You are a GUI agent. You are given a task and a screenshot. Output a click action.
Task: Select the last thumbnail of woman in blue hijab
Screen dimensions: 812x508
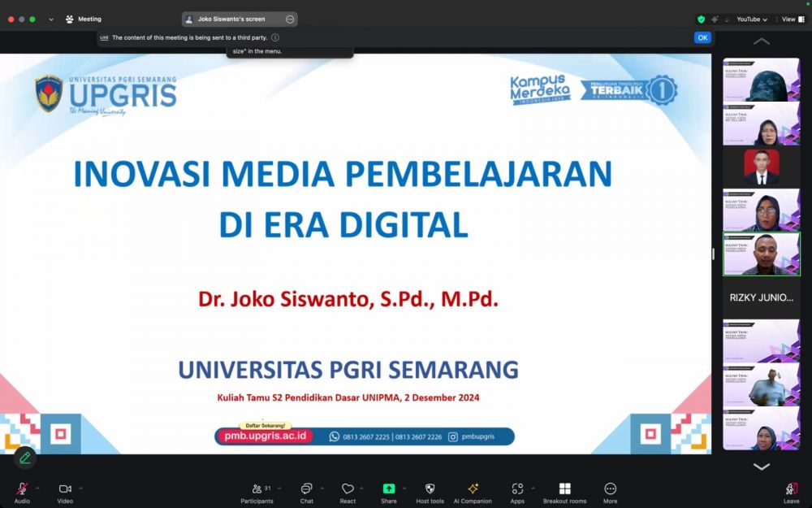pyautogui.click(x=762, y=428)
